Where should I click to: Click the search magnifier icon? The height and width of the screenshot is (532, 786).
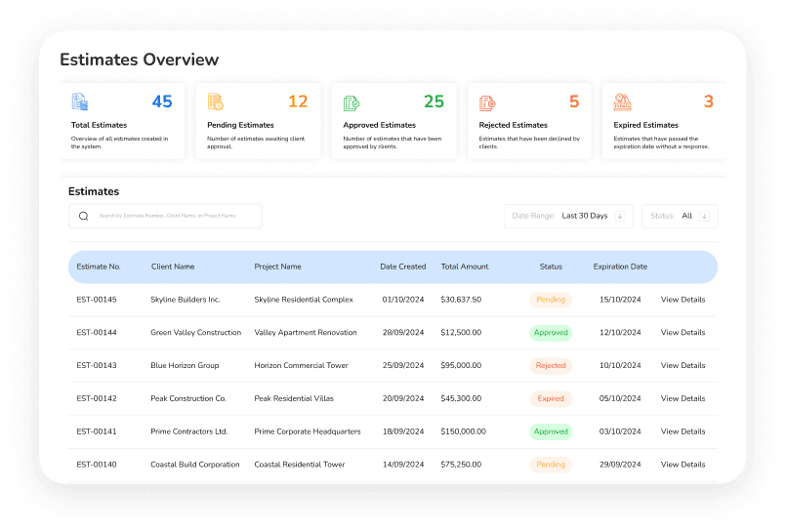[x=84, y=216]
